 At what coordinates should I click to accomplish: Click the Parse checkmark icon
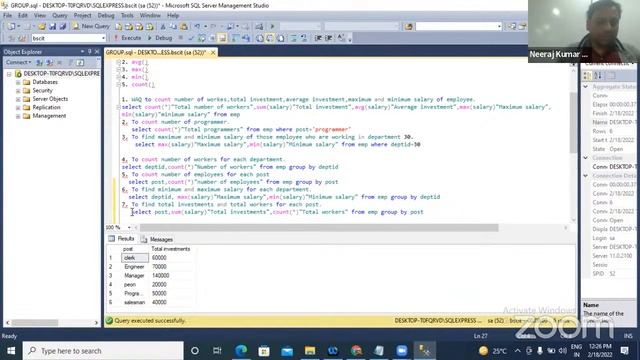(191, 38)
